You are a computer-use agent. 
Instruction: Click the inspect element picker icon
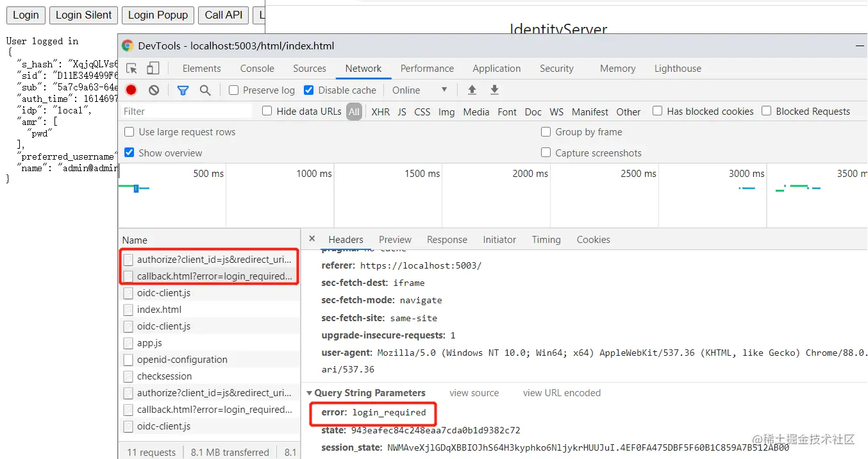131,69
